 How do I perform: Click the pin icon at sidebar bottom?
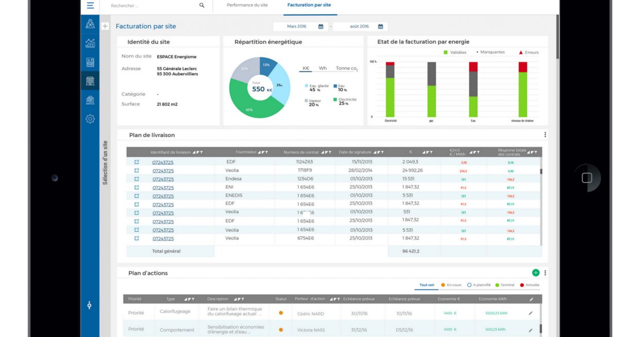click(x=89, y=306)
